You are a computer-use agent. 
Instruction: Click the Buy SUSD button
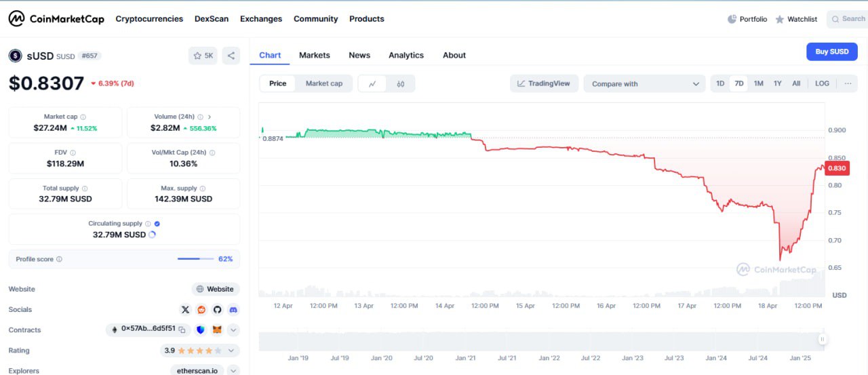tap(832, 52)
